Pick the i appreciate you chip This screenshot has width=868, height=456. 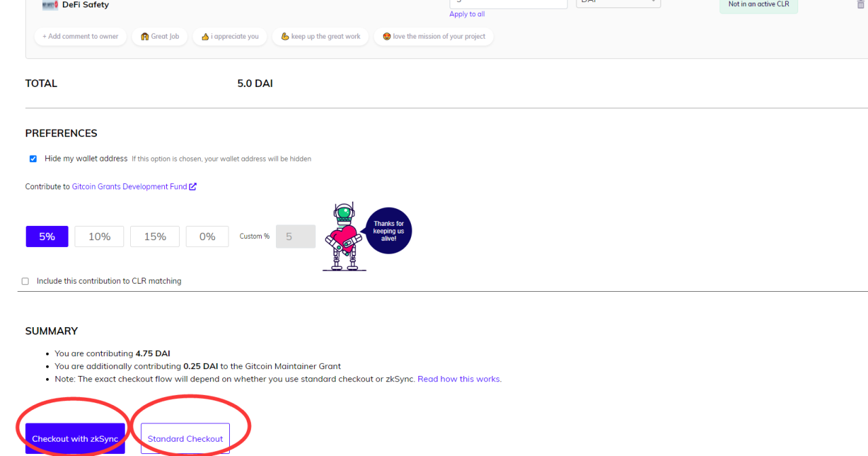click(x=230, y=37)
